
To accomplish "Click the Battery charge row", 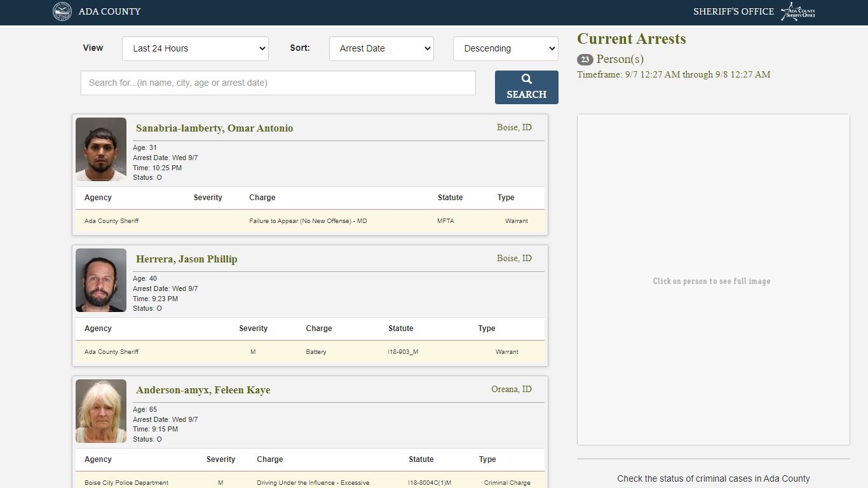I will click(310, 352).
